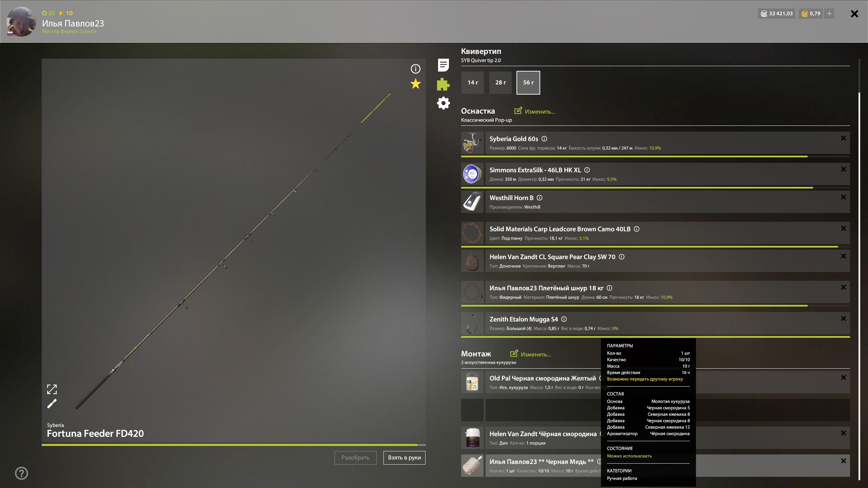This screenshot has width=868, height=488.
Task: Click the player name Илья Павлов23
Action: [x=73, y=23]
